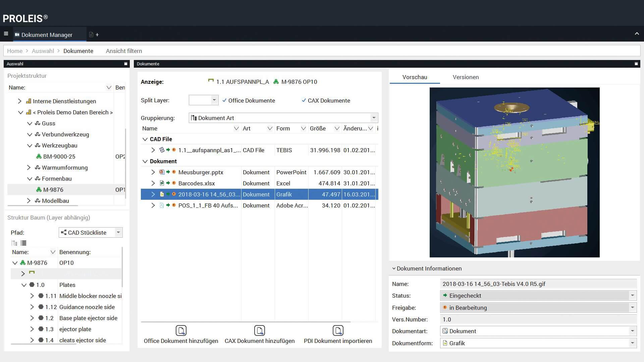Go to Home in the breadcrumb
Image resolution: width=644 pixels, height=362 pixels.
[x=15, y=51]
